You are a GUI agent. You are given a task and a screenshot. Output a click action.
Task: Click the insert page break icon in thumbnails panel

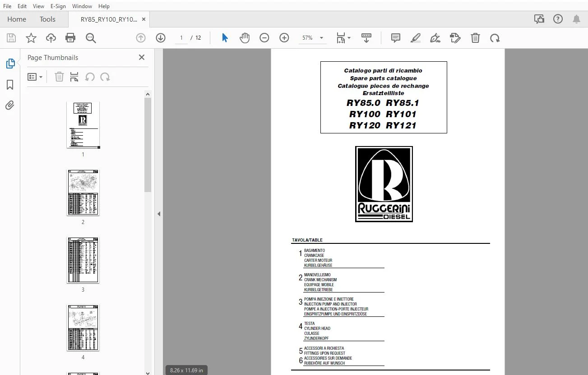[74, 77]
